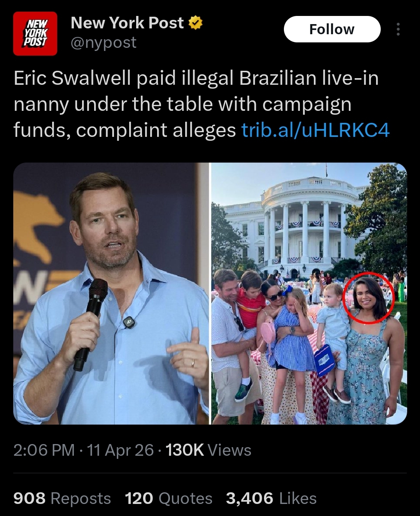Open the trib.al/uHLRKC4 link
The width and height of the screenshot is (420, 516).
pos(315,130)
